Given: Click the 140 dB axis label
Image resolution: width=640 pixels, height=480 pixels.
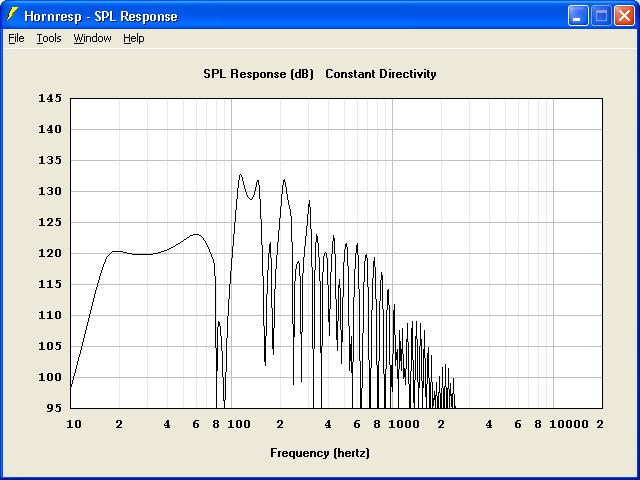Looking at the screenshot, I should (50, 129).
